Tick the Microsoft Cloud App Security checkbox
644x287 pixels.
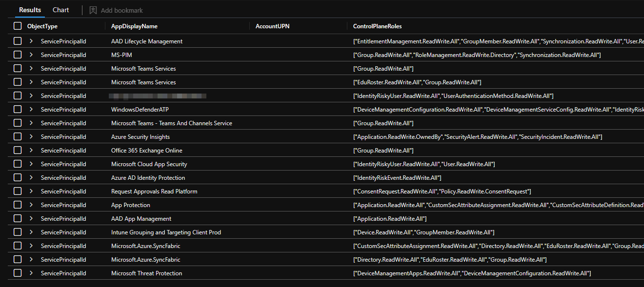coord(18,164)
